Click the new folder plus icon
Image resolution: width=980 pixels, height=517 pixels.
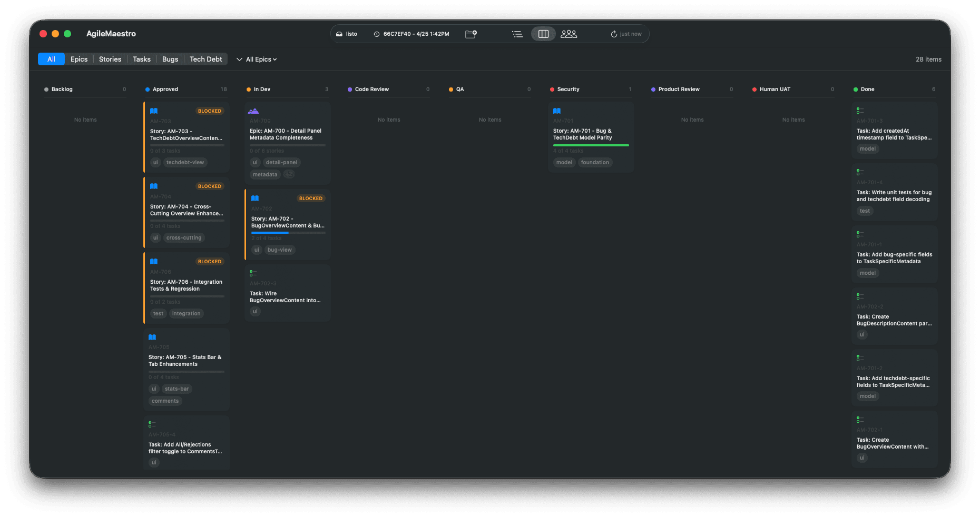tap(471, 34)
